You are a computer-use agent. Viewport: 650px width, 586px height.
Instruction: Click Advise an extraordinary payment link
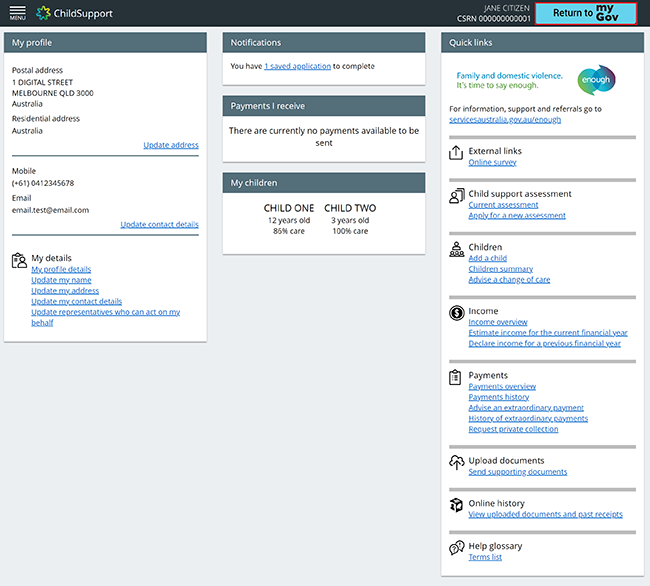point(526,408)
